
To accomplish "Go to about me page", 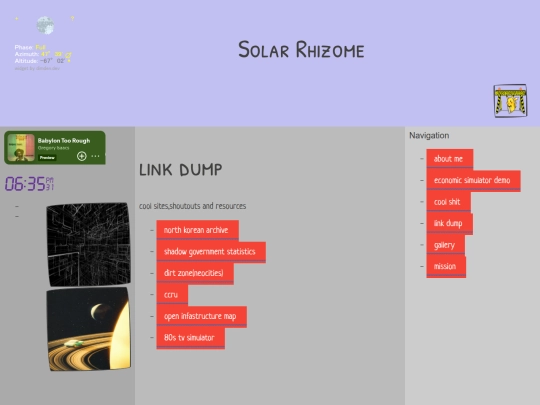I will [x=450, y=159].
